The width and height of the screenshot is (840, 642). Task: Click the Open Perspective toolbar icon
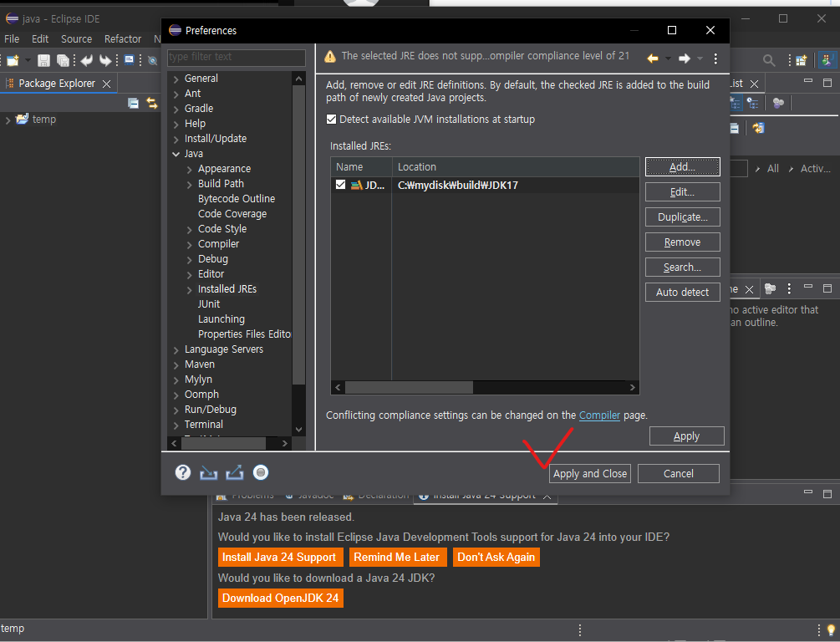(801, 60)
